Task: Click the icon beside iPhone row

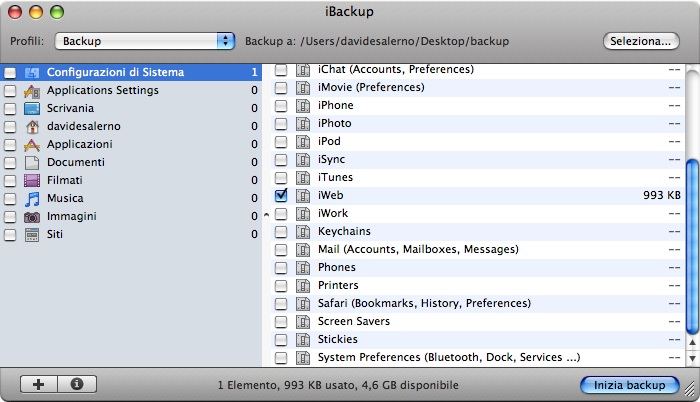Action: (303, 105)
